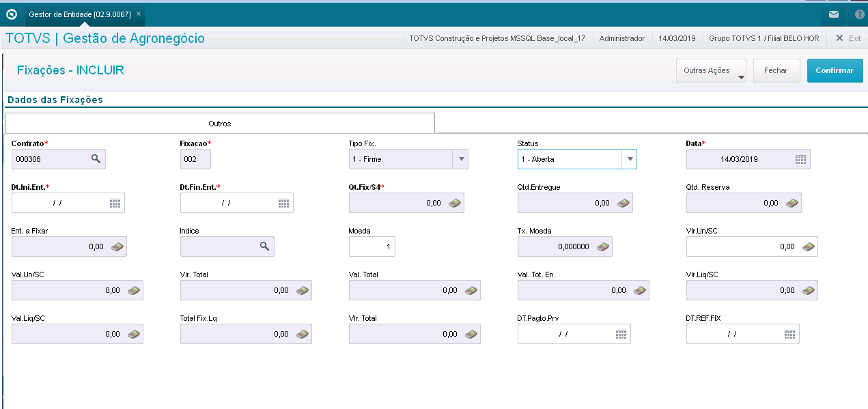868x409 pixels.
Task: Switch to Gestor da Entidade tab
Action: point(79,14)
